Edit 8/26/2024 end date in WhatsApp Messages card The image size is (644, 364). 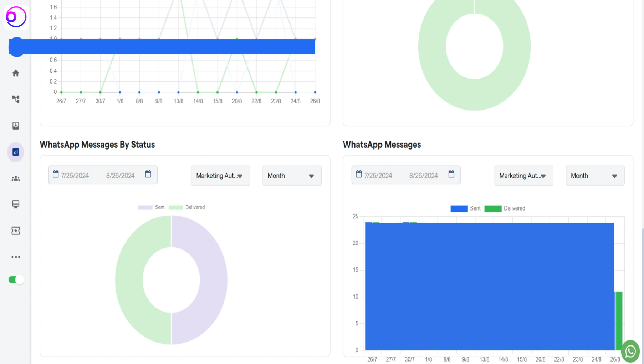coord(424,176)
